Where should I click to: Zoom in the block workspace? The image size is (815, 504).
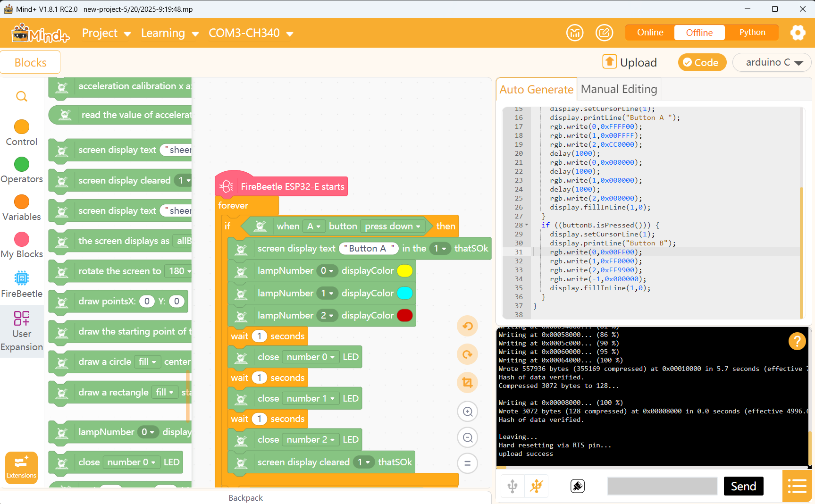[467, 412]
